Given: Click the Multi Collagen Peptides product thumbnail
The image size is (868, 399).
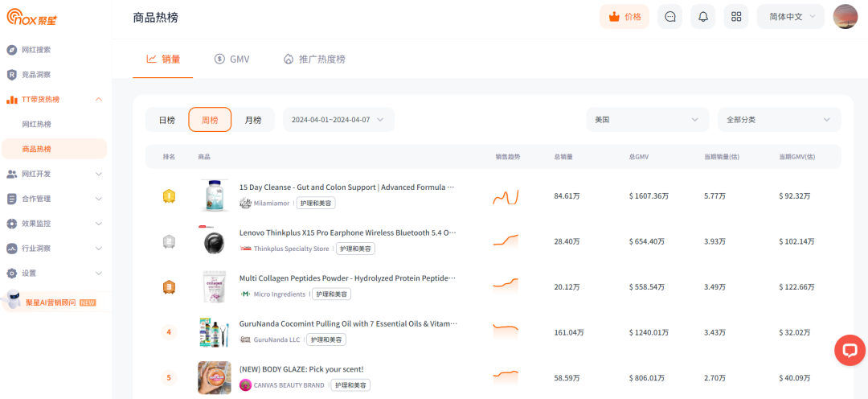Looking at the screenshot, I should (215, 286).
